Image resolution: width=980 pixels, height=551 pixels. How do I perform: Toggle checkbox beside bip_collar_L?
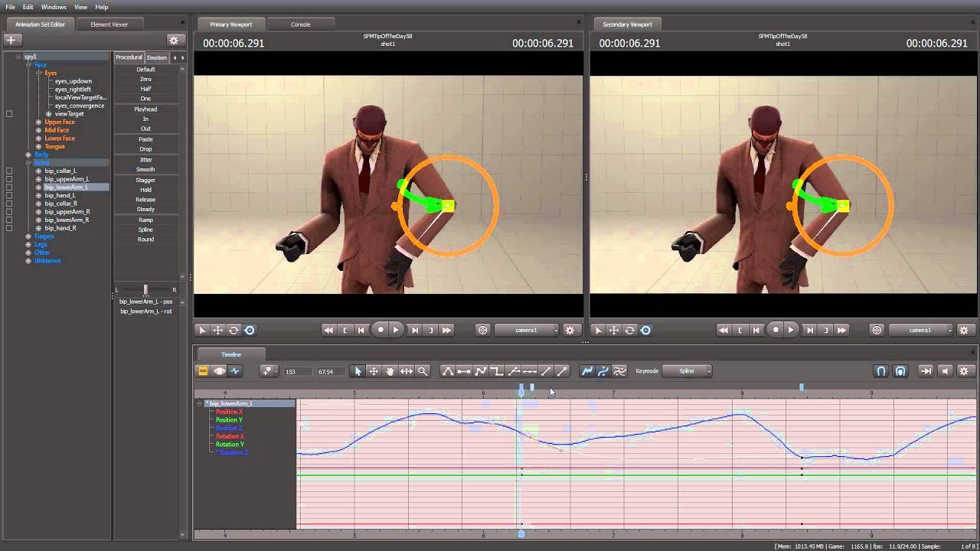pyautogui.click(x=9, y=171)
